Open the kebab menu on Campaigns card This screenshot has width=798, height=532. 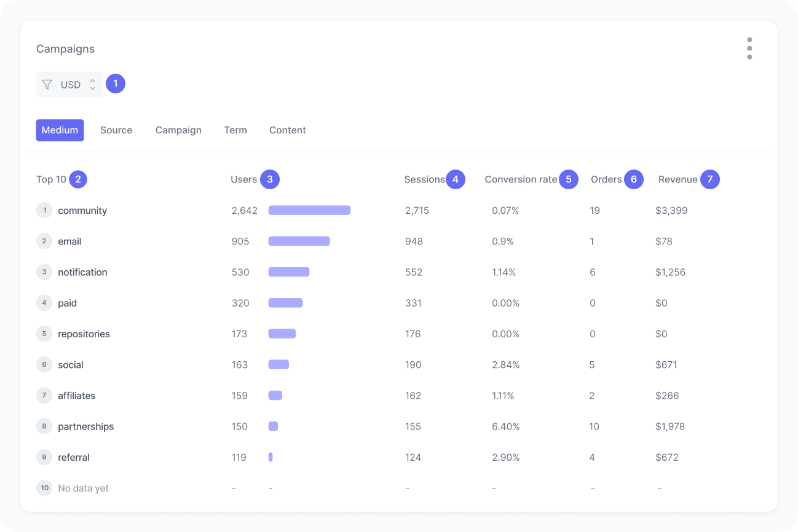click(749, 48)
